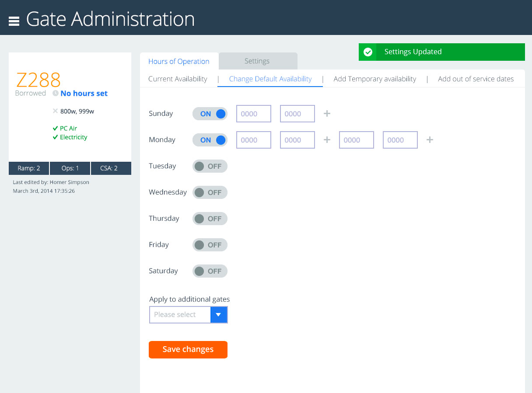Click the Please select placeholder field

pos(180,315)
